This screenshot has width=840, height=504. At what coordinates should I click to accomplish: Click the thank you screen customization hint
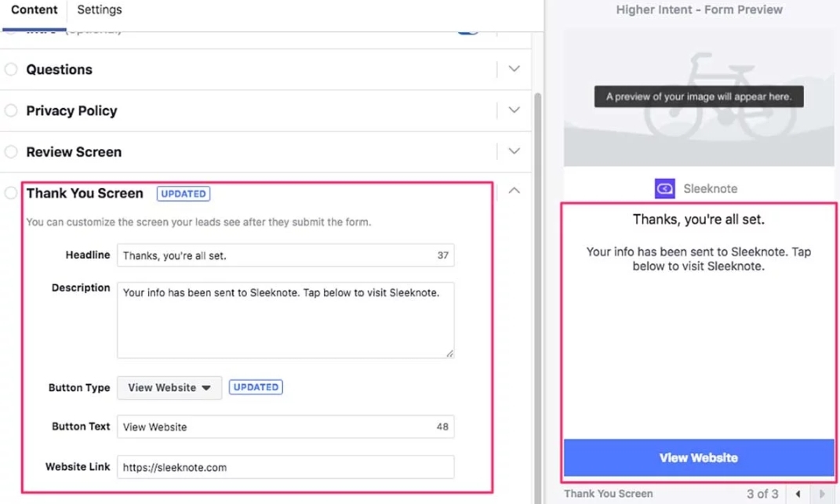(x=198, y=222)
